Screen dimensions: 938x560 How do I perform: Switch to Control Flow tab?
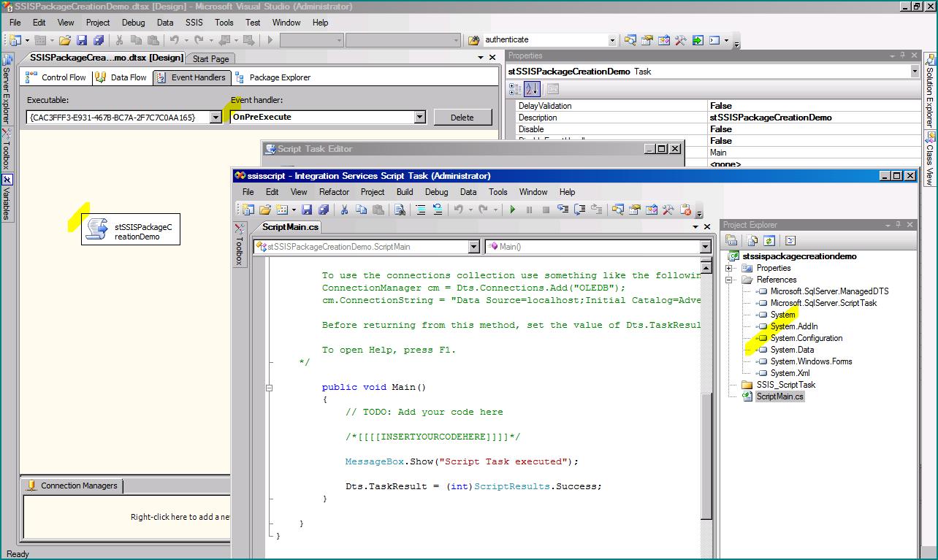click(x=56, y=77)
